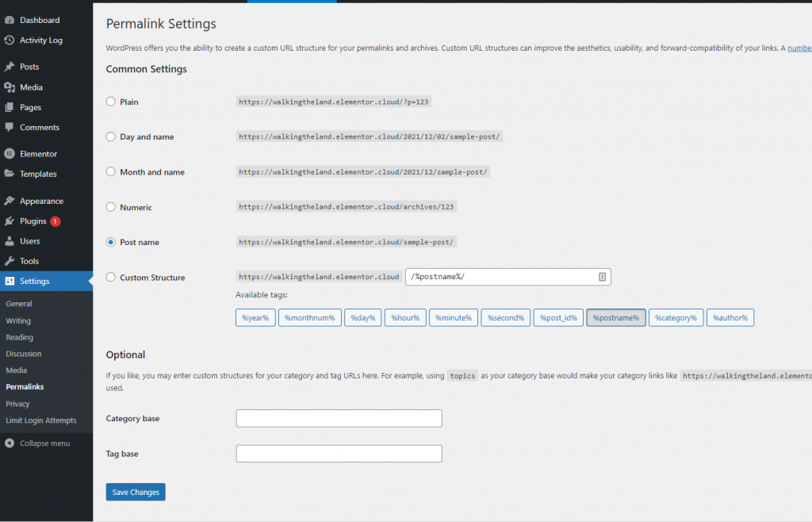Select the Plain permalink radio button

pos(111,102)
